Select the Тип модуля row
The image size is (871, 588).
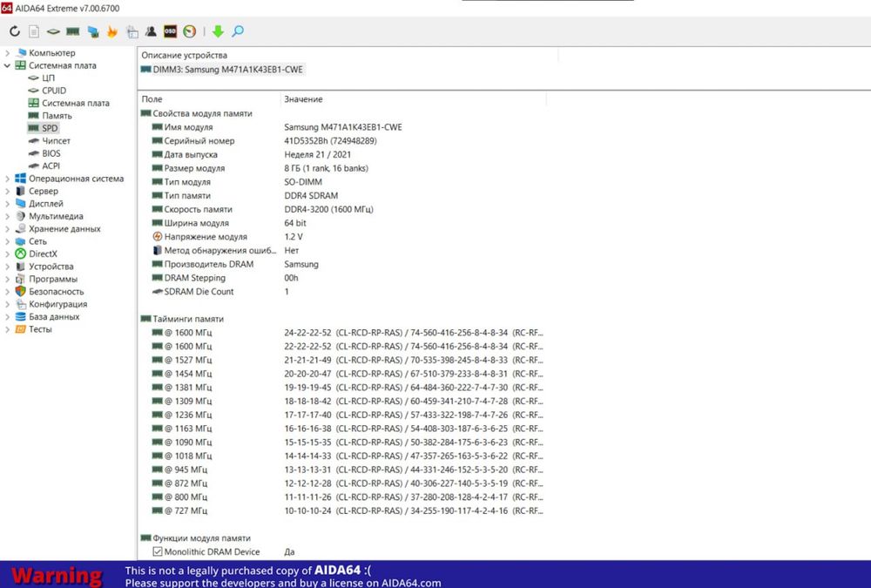click(x=341, y=182)
